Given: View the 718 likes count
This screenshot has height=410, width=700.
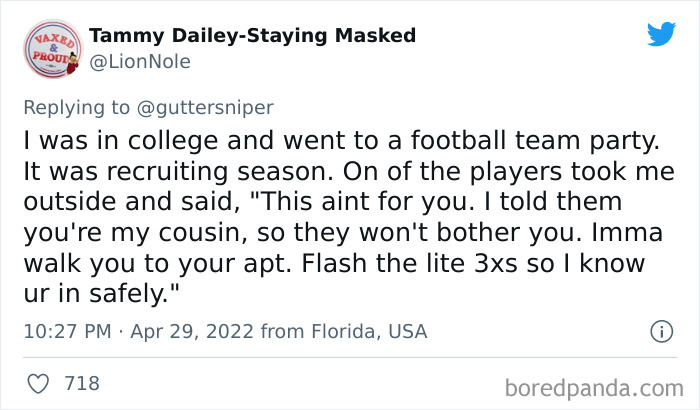Looking at the screenshot, I should point(82,384).
